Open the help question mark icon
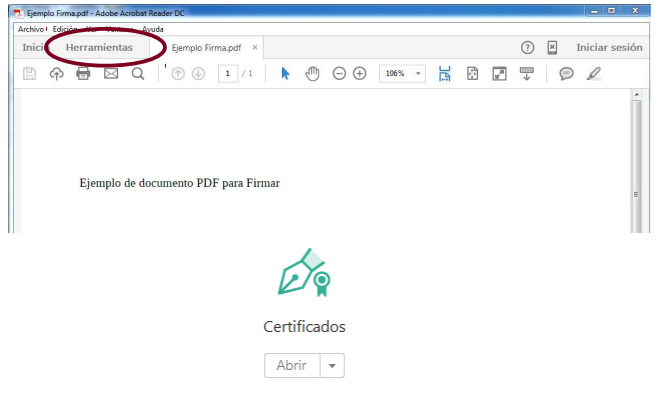Viewport: 658px width, 395px height. pyautogui.click(x=527, y=48)
